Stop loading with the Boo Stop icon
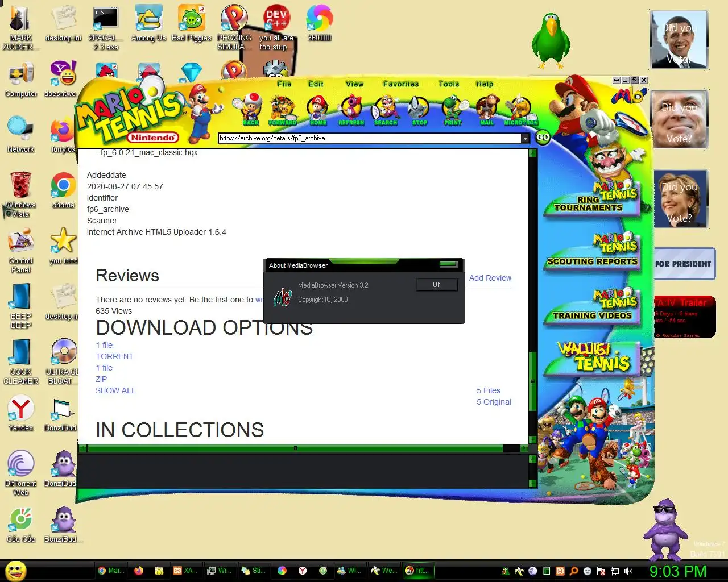Screen dimensions: 728x582 [419, 110]
